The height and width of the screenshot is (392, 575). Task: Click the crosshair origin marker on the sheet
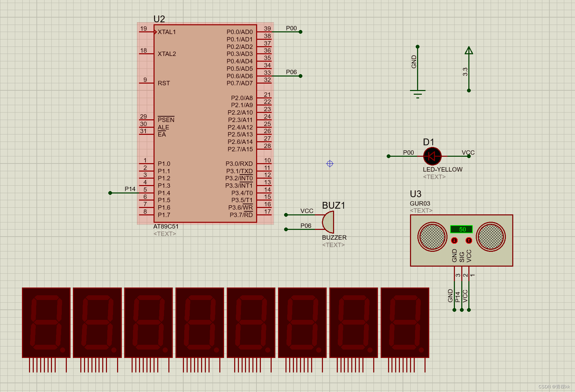tap(330, 163)
